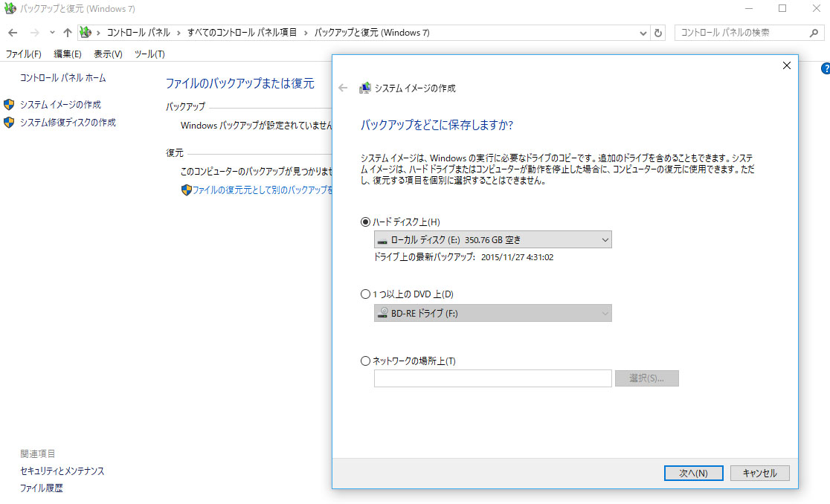The image size is (830, 504).
Task: Click the Control Panel icon in the address bar
Action: (x=86, y=33)
